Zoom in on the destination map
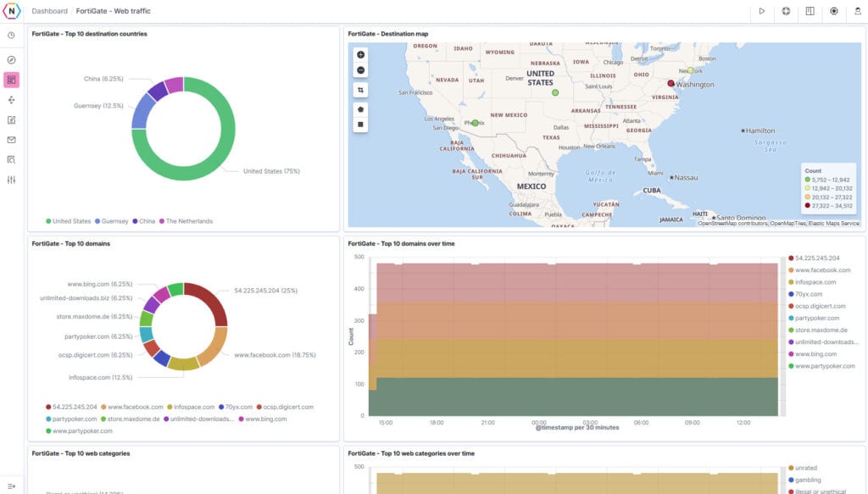 [361, 54]
